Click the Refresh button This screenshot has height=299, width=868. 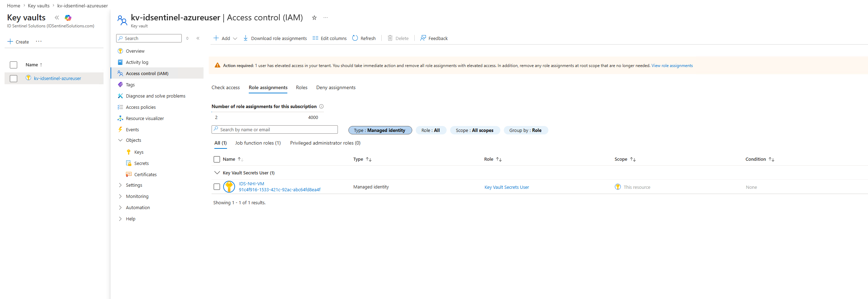(x=364, y=38)
